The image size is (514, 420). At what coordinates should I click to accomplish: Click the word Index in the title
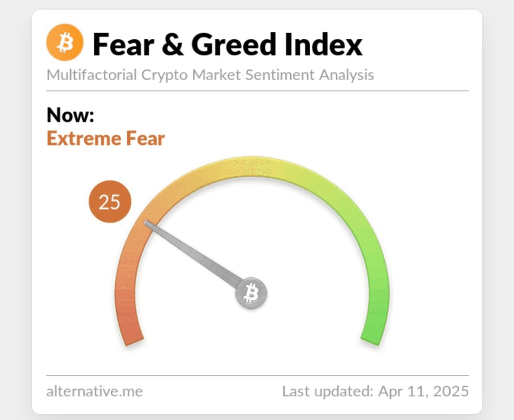324,44
